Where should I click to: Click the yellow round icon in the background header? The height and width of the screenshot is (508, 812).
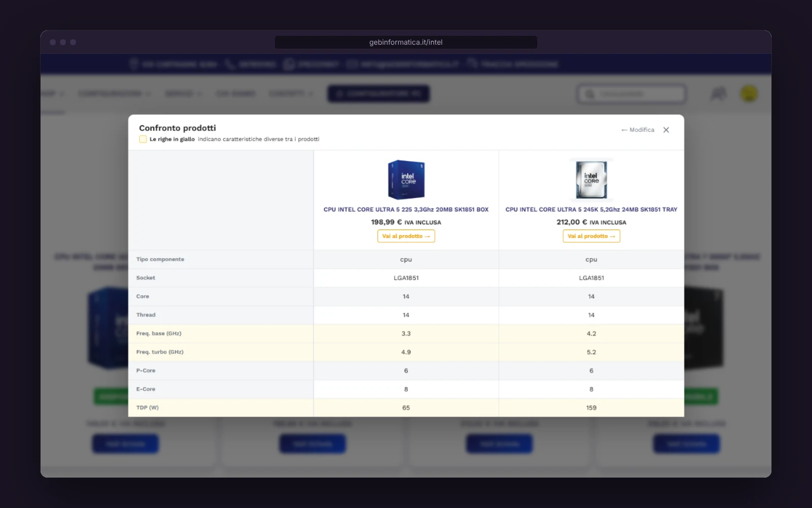[x=749, y=93]
